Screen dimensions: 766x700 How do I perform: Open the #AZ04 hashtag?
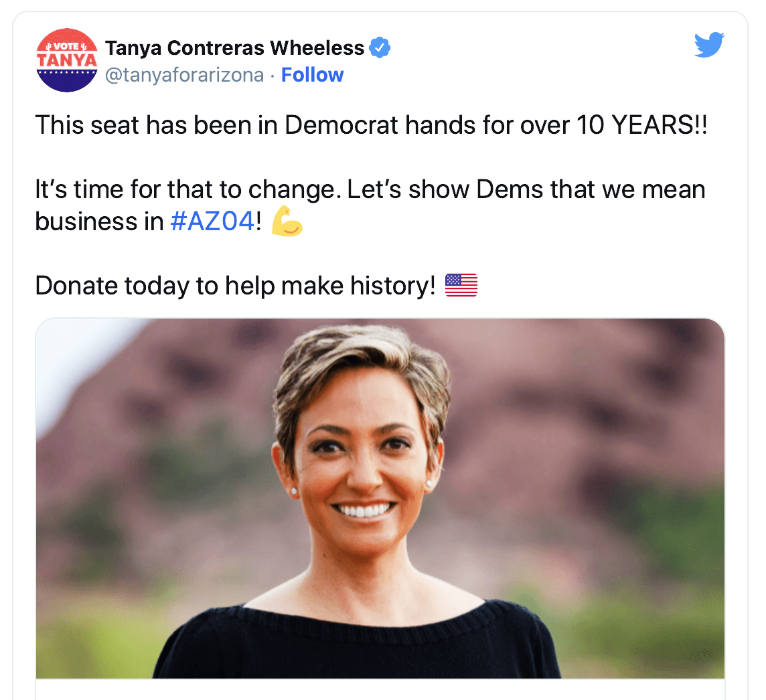coord(212,221)
